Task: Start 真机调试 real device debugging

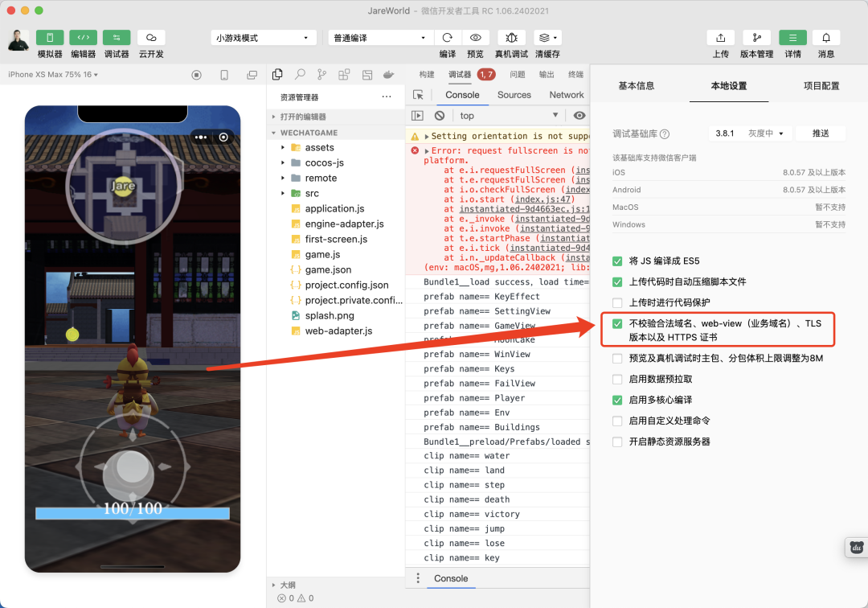Action: tap(511, 38)
